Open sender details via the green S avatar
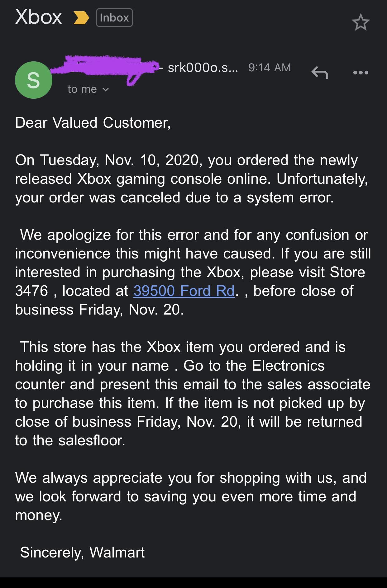This screenshot has height=588, width=387. (33, 80)
